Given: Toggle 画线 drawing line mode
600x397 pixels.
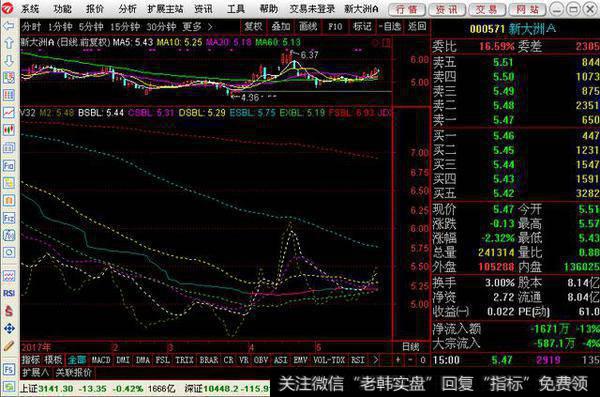Looking at the screenshot, I should pyautogui.click(x=308, y=26).
